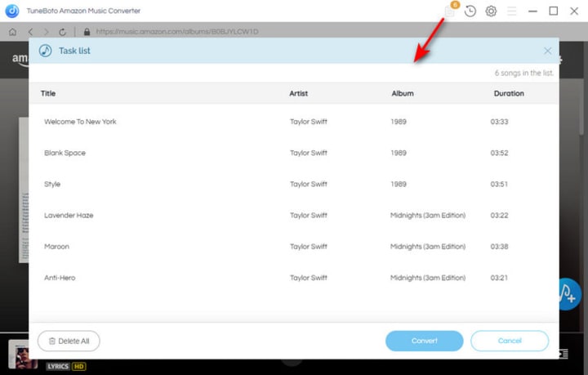
Task: Click the music.amazon.com URL address field
Action: tap(177, 32)
